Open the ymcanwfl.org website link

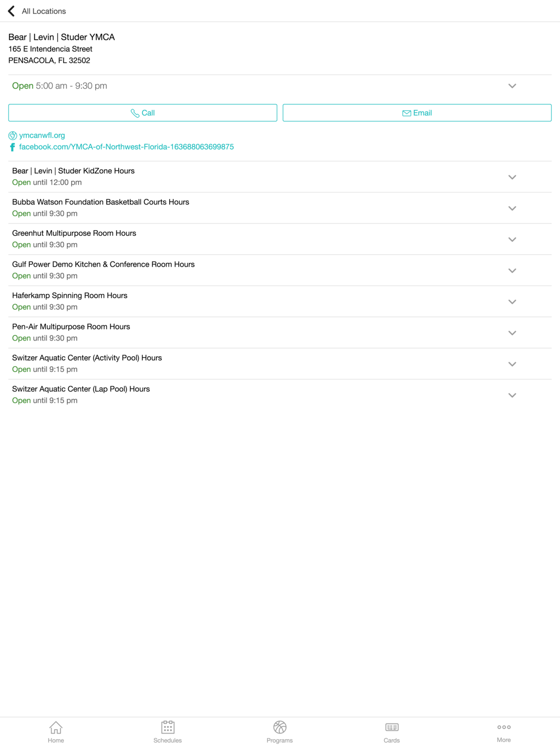[x=42, y=136]
